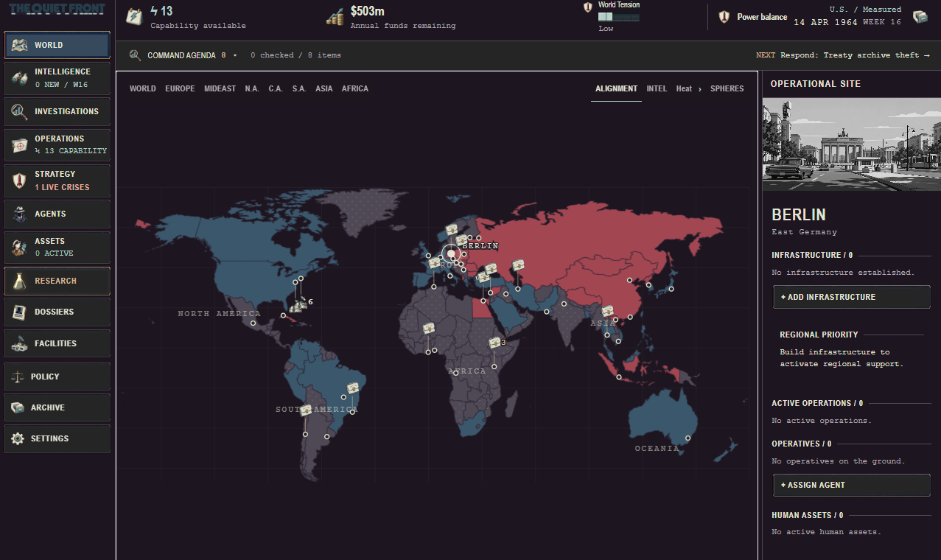Screen dimensions: 941x560
Task: Click the Assign Agent button
Action: 851,485
